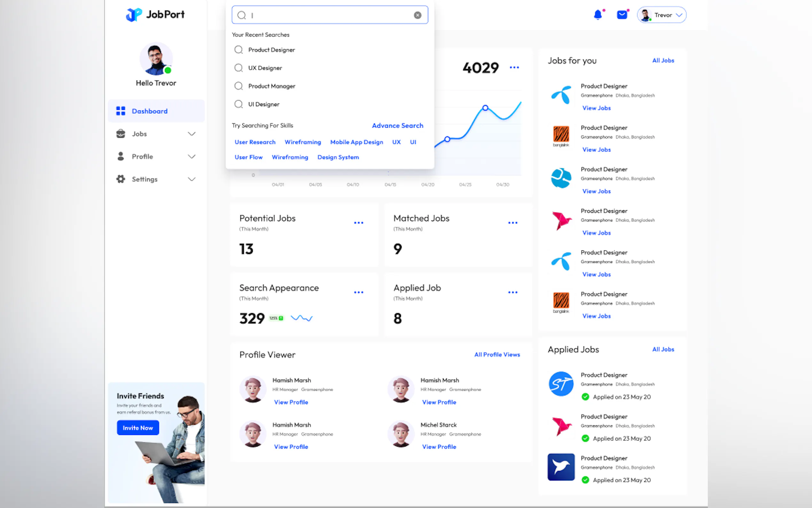Open the Advance Search link

tap(397, 125)
